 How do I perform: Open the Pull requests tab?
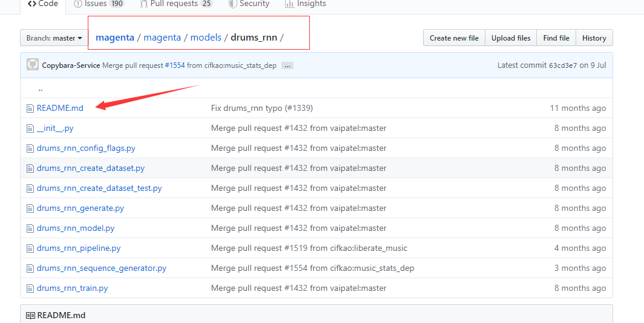point(176,4)
